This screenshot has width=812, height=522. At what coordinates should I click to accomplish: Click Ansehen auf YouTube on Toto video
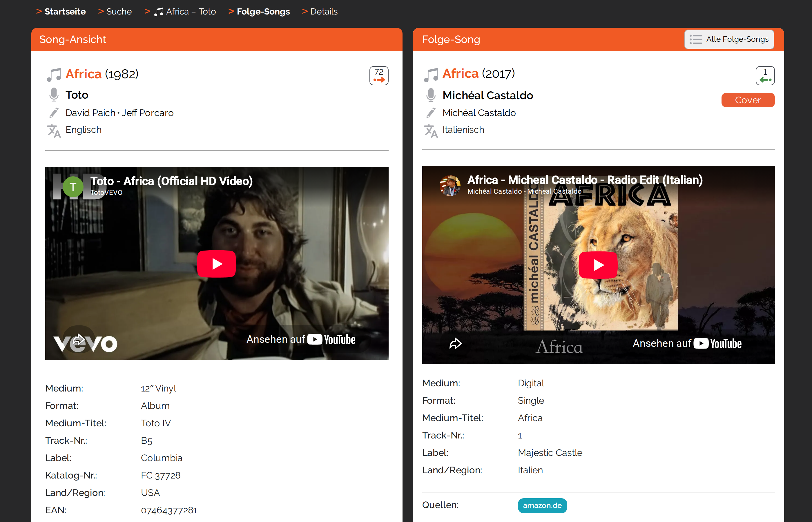click(x=301, y=339)
